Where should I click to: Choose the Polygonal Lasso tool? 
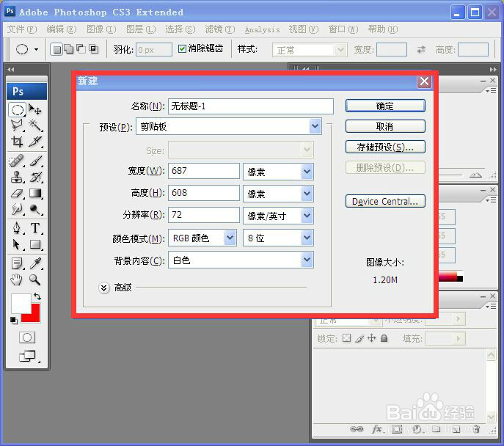pos(17,125)
